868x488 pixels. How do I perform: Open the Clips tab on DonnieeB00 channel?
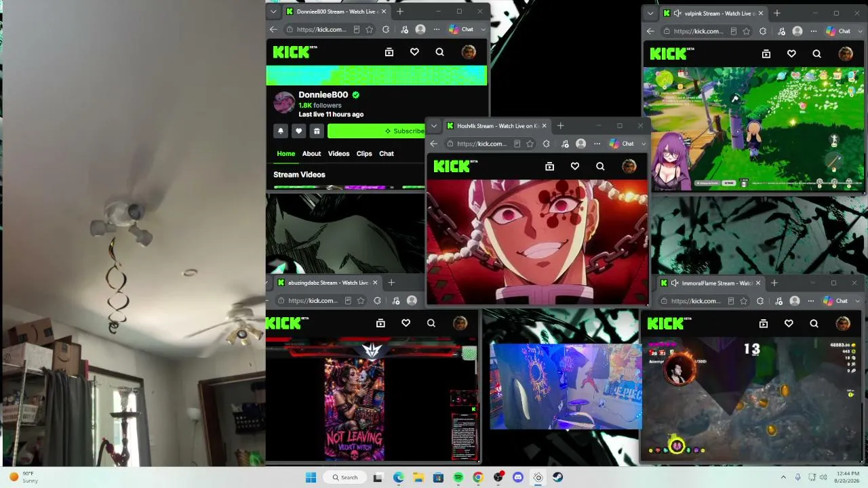364,154
